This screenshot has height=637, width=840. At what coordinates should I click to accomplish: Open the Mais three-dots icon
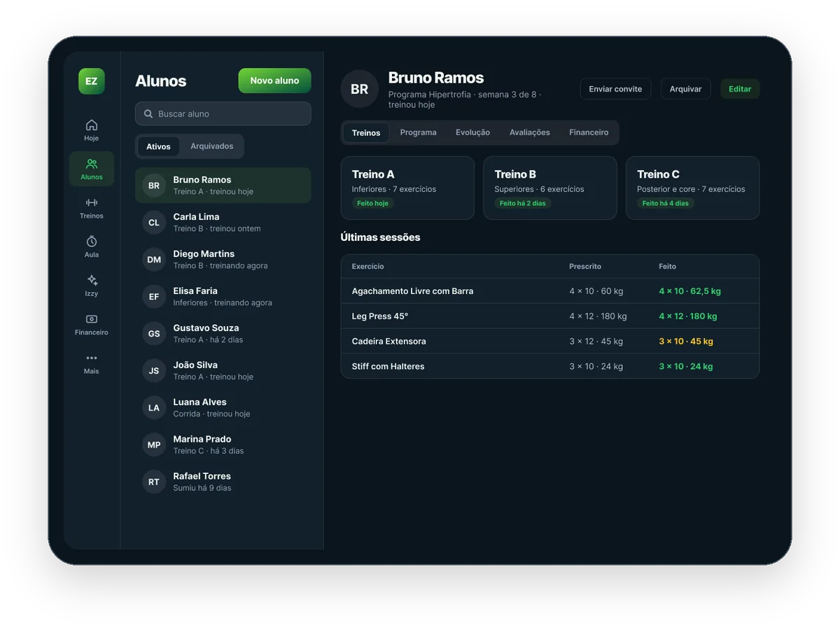(92, 358)
